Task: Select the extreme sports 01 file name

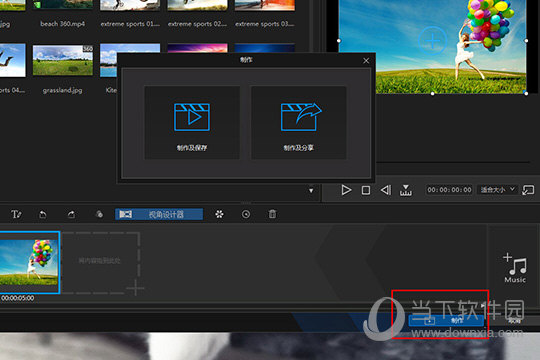Action: [130, 24]
